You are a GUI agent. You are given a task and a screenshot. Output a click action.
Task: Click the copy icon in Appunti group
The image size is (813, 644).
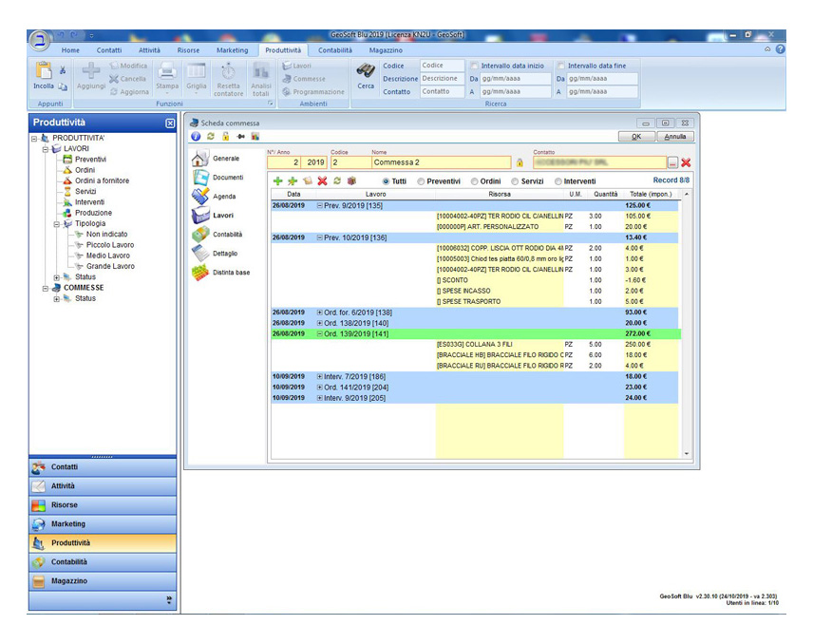pyautogui.click(x=63, y=86)
